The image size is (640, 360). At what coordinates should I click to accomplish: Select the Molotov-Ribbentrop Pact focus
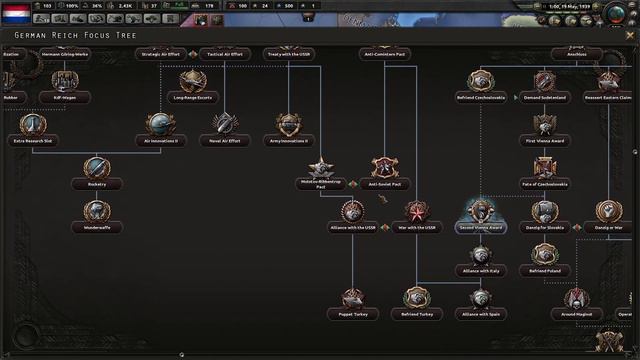point(321,173)
